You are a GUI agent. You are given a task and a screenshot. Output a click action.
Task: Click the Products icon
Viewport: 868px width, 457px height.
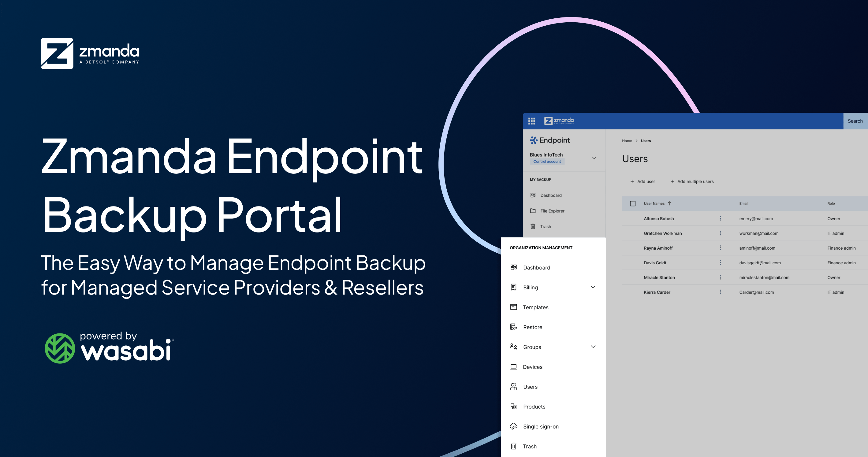513,407
